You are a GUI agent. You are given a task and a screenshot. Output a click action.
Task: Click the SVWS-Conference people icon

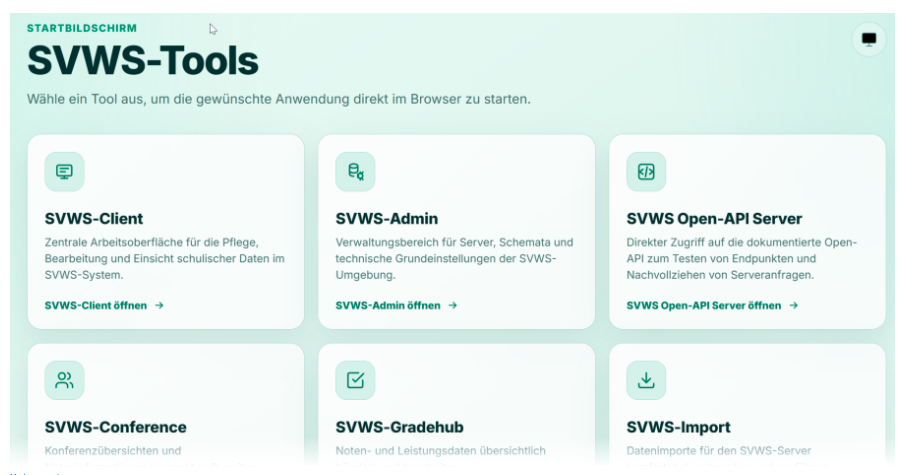click(64, 380)
